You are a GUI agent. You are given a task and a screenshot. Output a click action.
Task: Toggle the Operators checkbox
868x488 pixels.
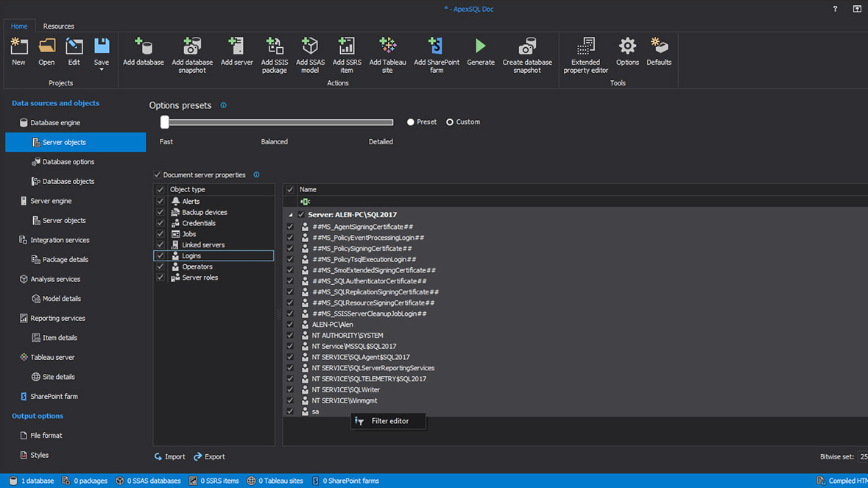coord(160,266)
